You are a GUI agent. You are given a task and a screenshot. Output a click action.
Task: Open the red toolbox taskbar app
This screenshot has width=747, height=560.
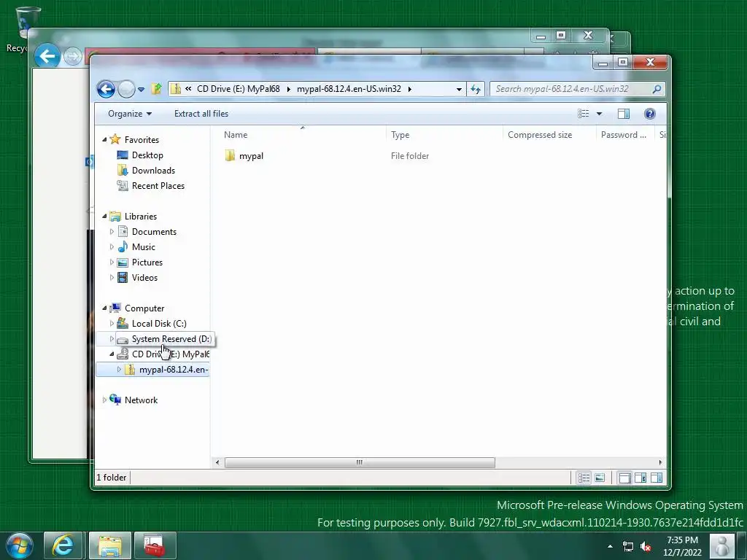coord(155,545)
